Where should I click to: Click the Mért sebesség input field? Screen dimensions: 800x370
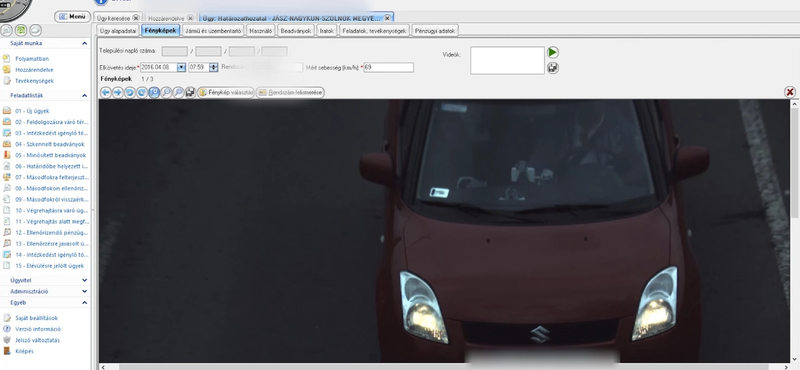[x=388, y=67]
